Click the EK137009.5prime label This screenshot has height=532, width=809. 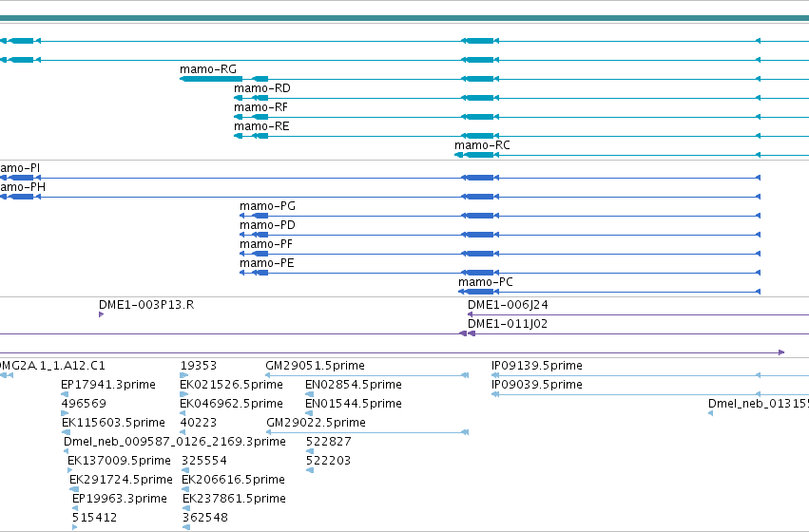click(x=119, y=461)
